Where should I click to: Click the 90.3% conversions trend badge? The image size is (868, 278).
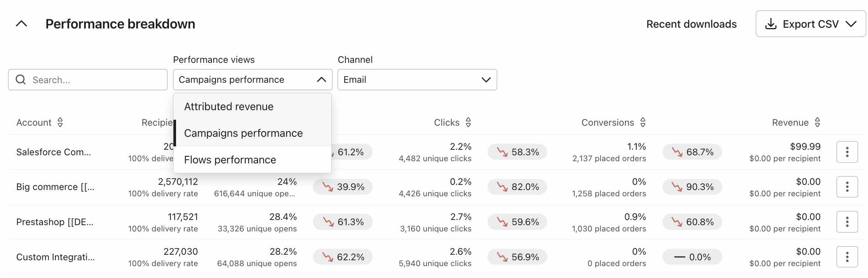[x=692, y=187]
